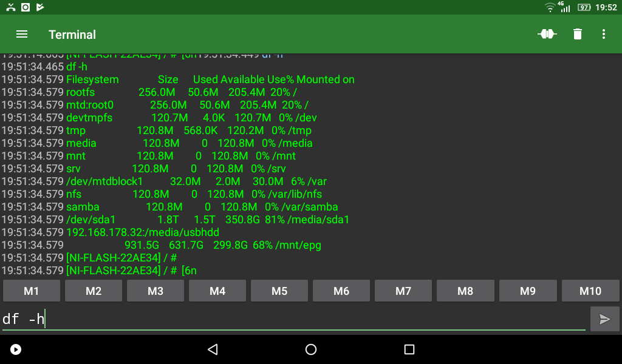Tap the connect/disconnect plug icon
Screen dimensions: 622x364
click(547, 35)
